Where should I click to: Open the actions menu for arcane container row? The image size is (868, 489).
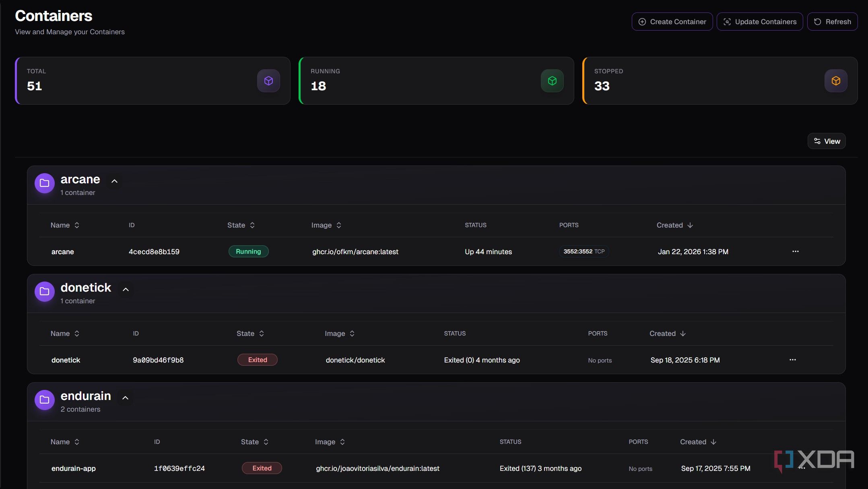(795, 251)
